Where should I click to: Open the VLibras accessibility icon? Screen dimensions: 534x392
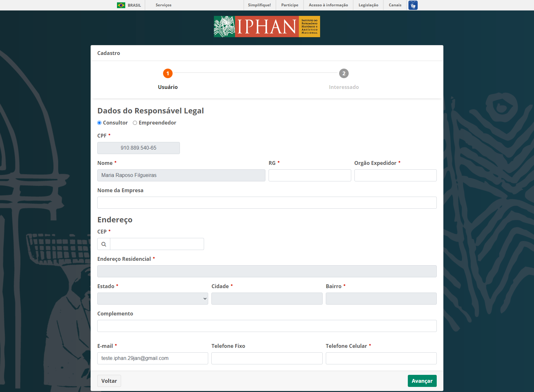(x=413, y=5)
